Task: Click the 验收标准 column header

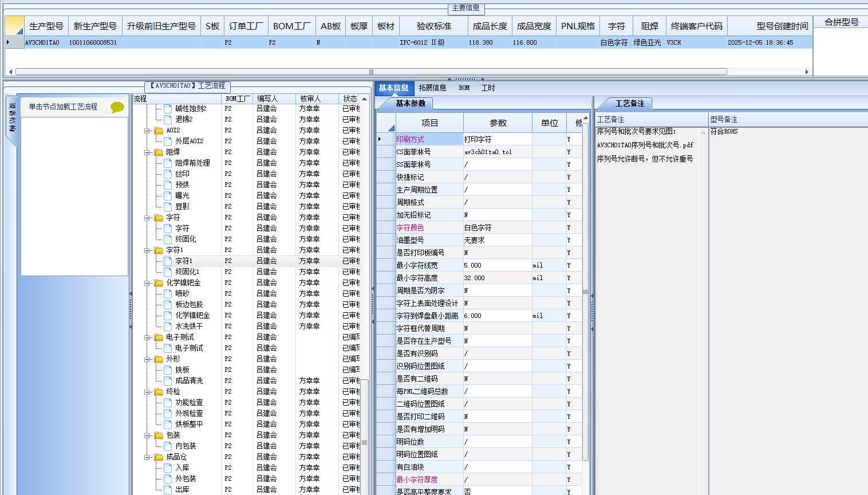Action: 433,26
